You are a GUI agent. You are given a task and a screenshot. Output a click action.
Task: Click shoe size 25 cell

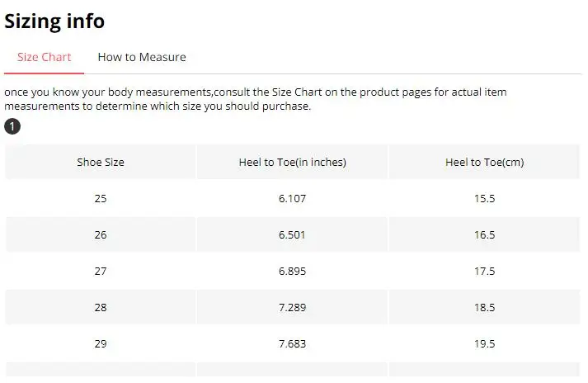click(101, 198)
